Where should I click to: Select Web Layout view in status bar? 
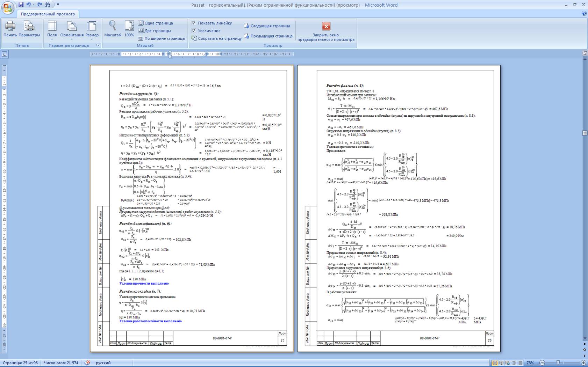pos(507,363)
